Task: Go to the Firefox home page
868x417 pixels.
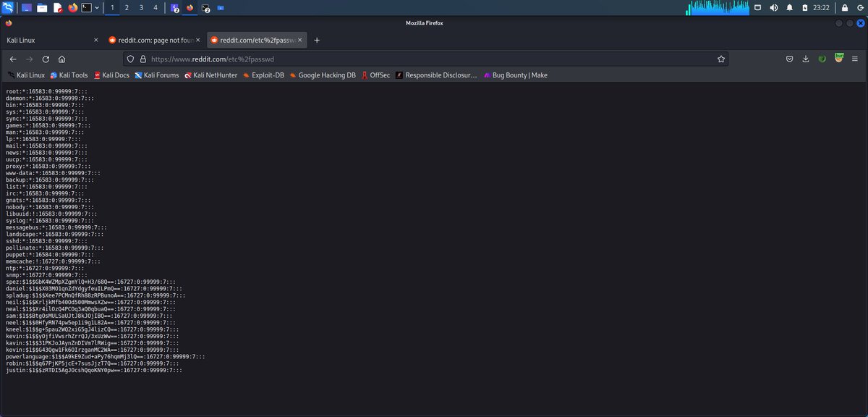Action: tap(62, 59)
